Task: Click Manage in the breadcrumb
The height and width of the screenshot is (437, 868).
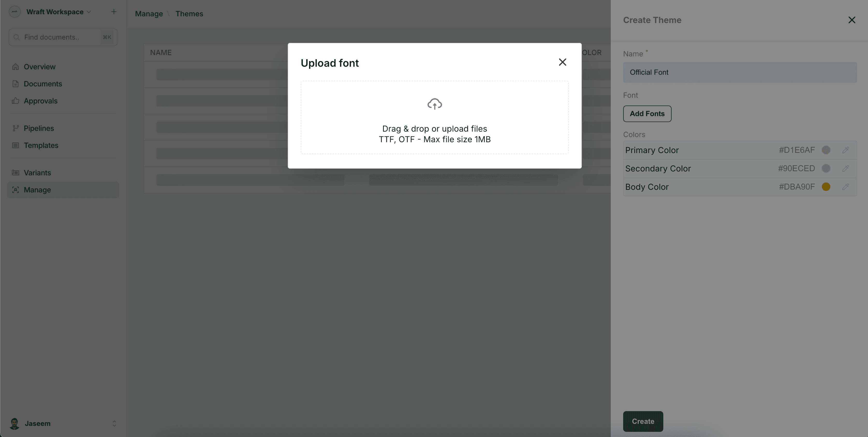Action: pyautogui.click(x=149, y=14)
